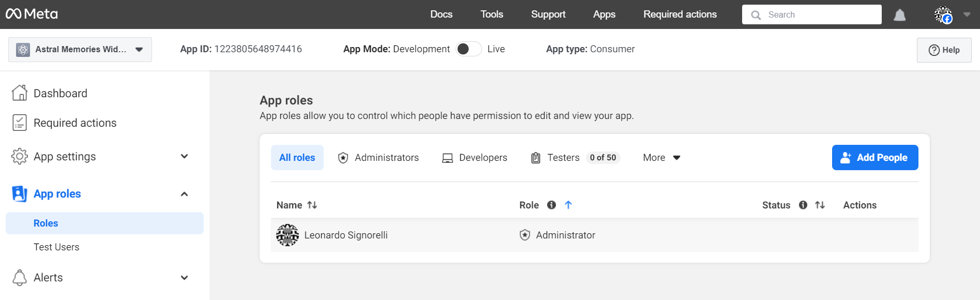Open the More roles dropdown
This screenshot has height=300, width=980.
coord(661,158)
